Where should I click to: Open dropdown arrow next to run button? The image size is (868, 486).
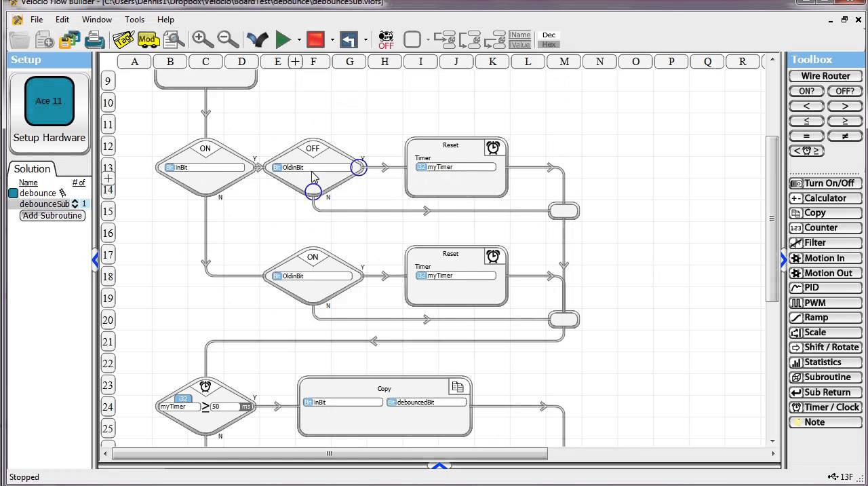(299, 40)
